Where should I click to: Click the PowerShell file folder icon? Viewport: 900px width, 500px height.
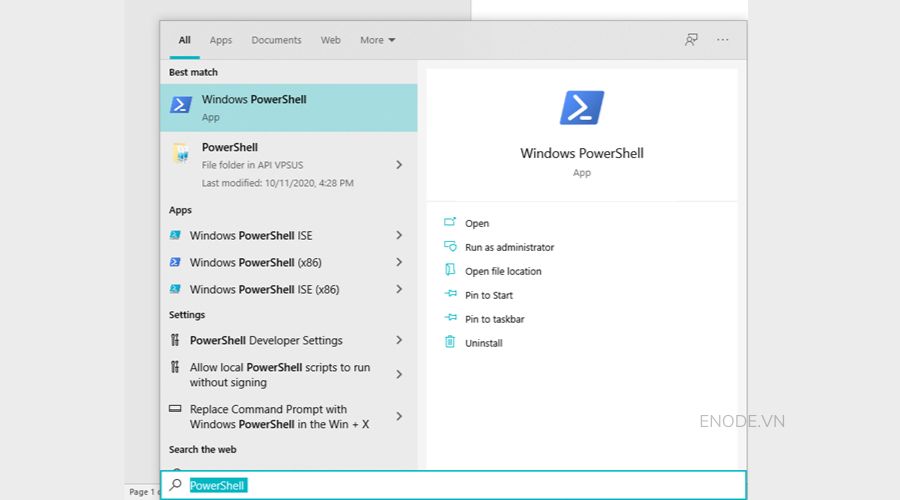[x=181, y=153]
